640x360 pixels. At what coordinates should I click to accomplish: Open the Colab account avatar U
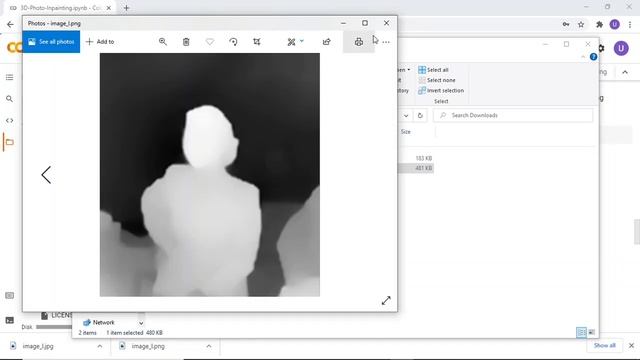[621, 48]
